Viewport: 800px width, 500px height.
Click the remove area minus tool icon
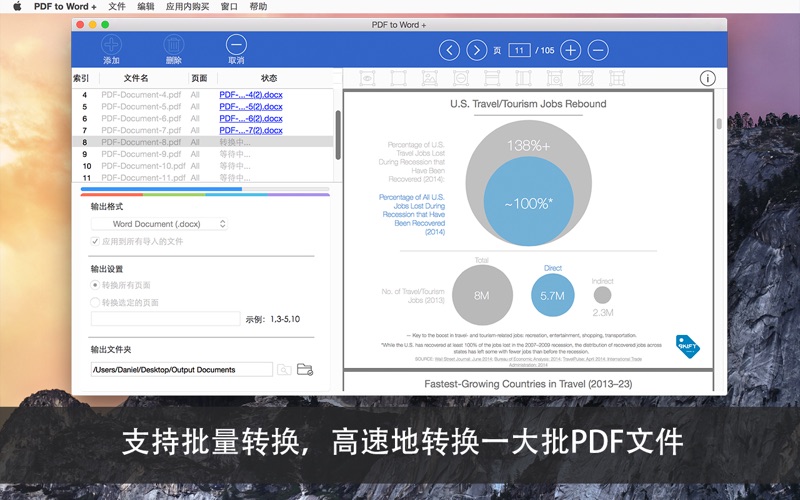(461, 78)
